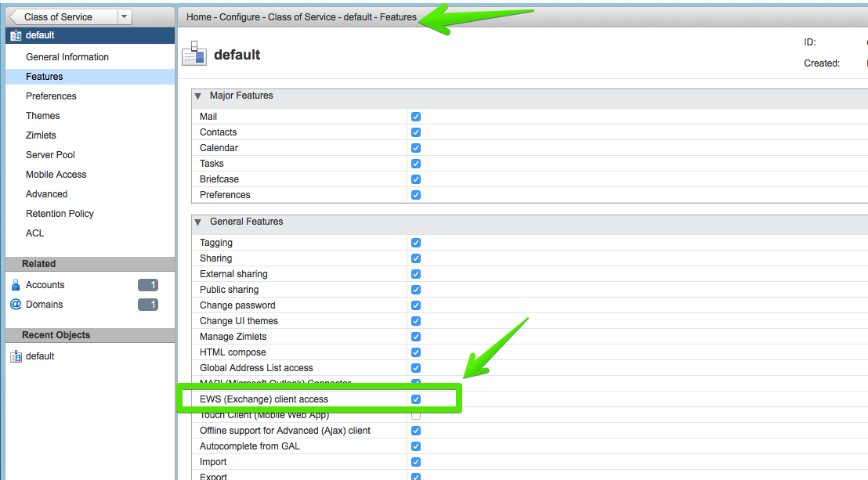Viewport: 868px width, 480px height.
Task: Uncheck the Calendar feature checkbox
Action: click(416, 148)
